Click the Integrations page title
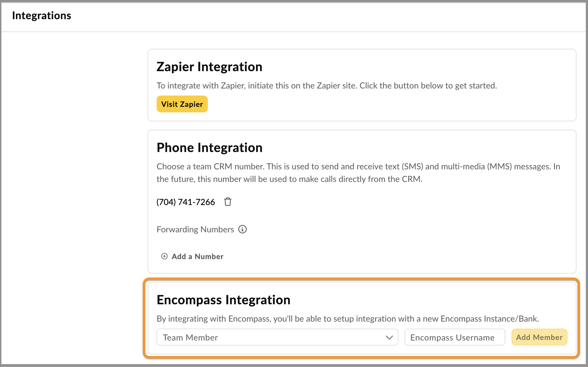 click(42, 16)
